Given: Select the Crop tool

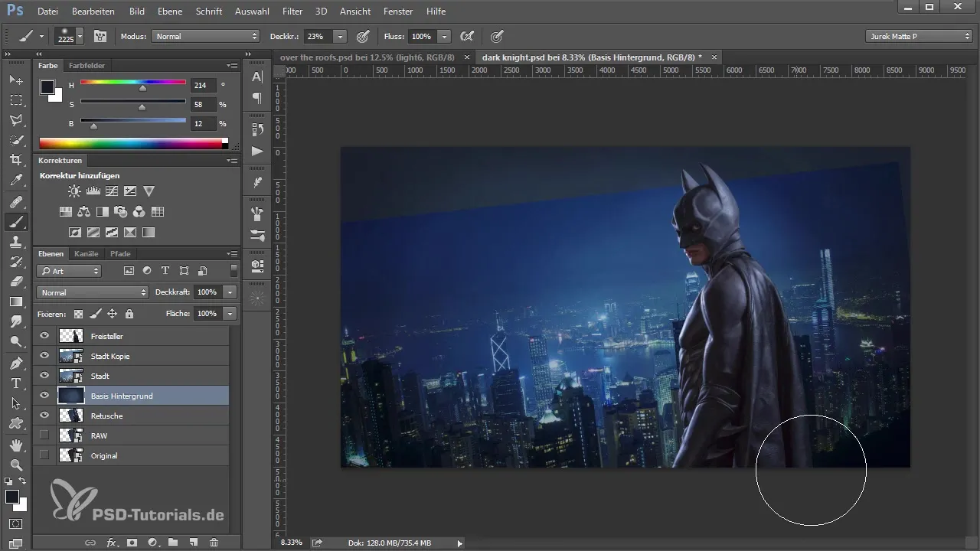Looking at the screenshot, I should (16, 160).
